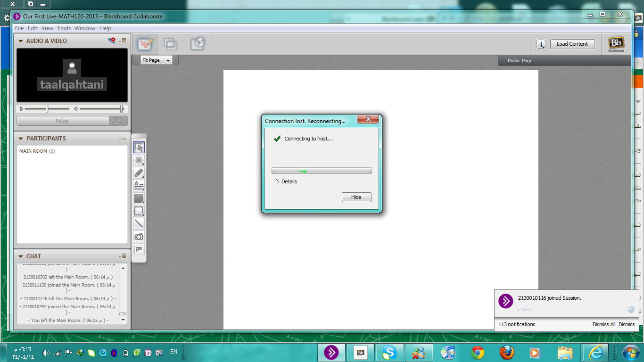Click '2130010116 joined Session.' notification text
The image size is (644, 362).
click(x=549, y=298)
